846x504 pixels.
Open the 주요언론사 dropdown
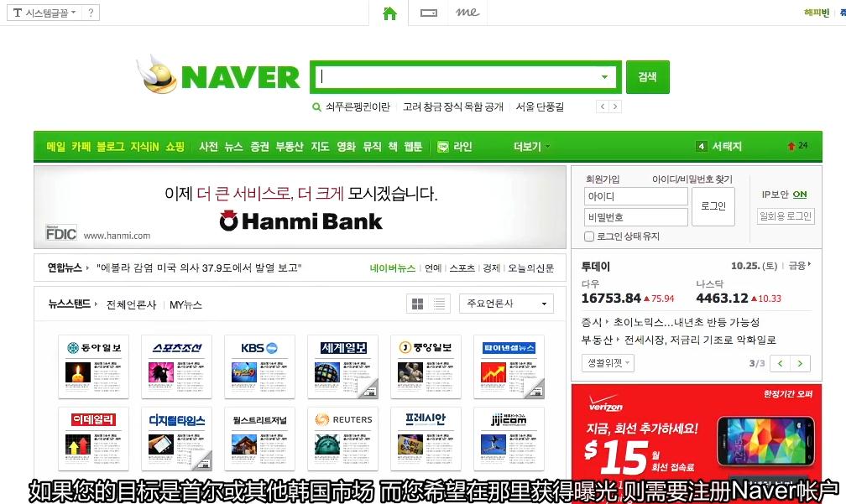click(x=506, y=304)
